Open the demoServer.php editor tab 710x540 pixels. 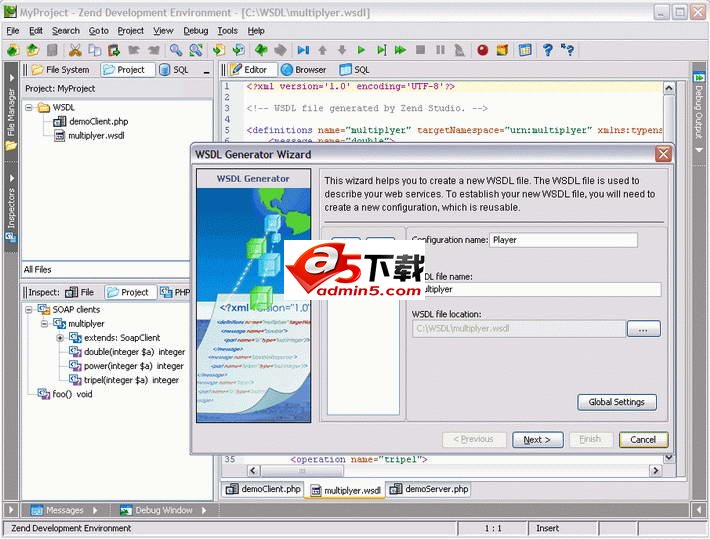429,489
